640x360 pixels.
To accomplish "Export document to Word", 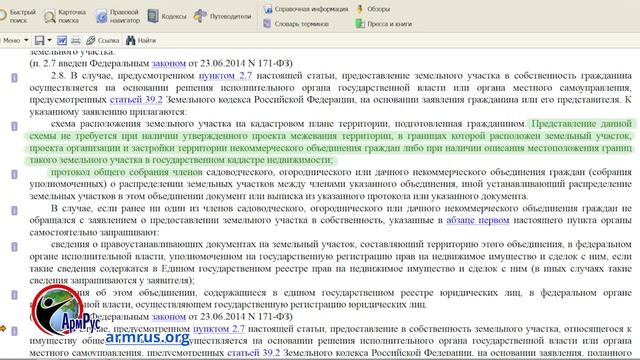I will [62, 40].
